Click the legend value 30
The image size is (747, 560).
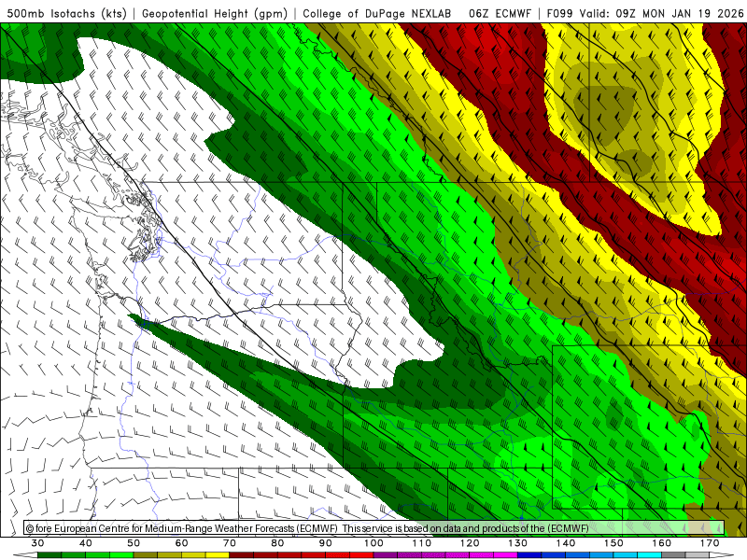(37, 543)
